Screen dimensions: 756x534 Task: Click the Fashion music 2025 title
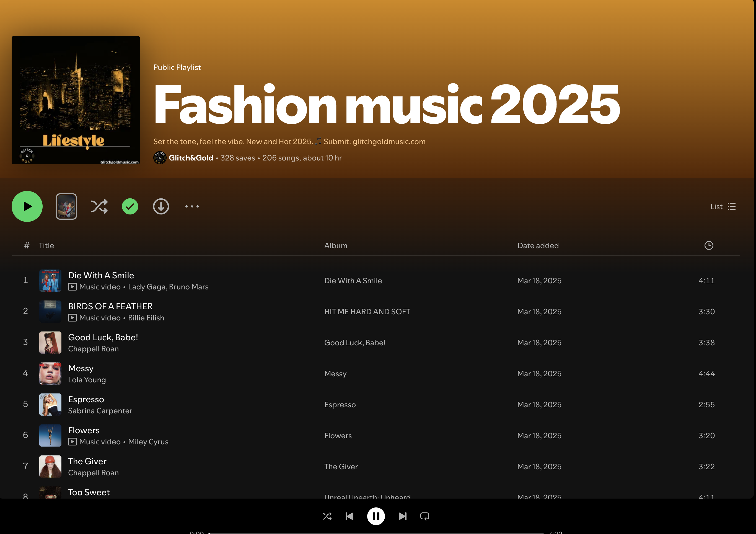coord(387,104)
